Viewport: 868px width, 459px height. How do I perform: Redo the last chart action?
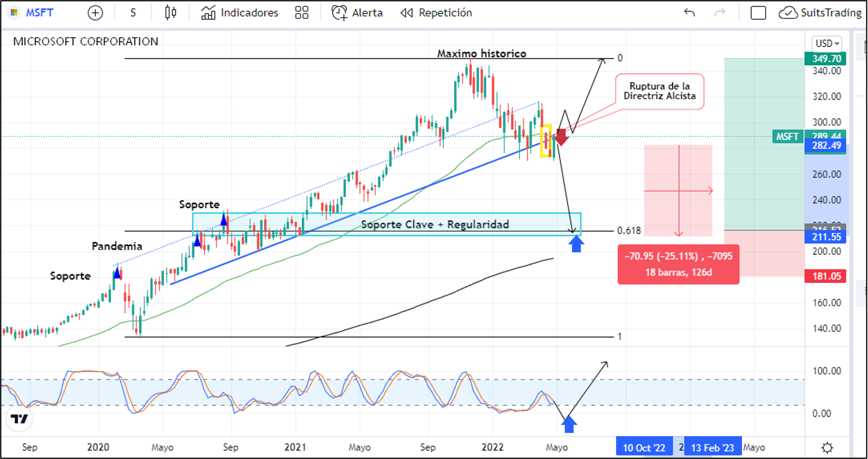tap(719, 13)
